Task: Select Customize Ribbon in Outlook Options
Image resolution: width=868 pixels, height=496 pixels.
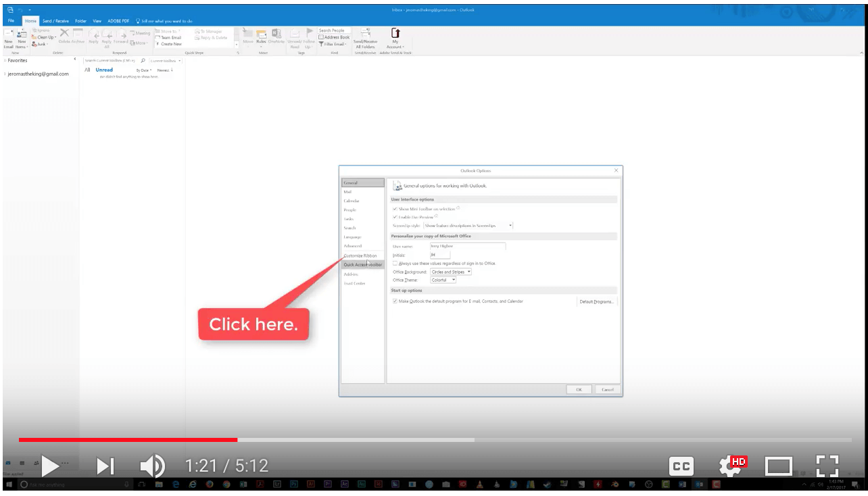Action: coord(360,256)
